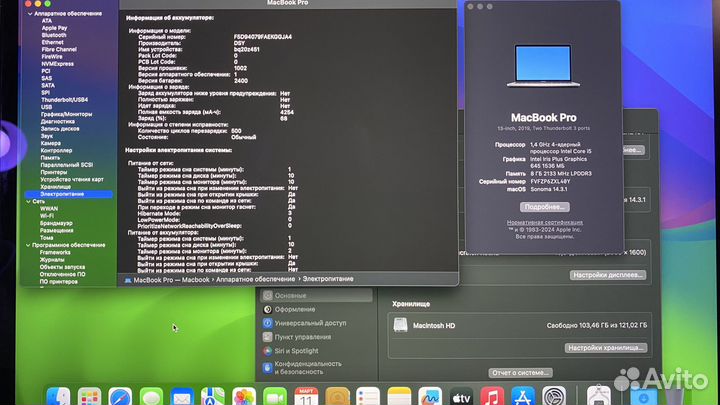The width and height of the screenshot is (720, 405).
Task: Select Принтеры in hardware list
Action: (54, 172)
